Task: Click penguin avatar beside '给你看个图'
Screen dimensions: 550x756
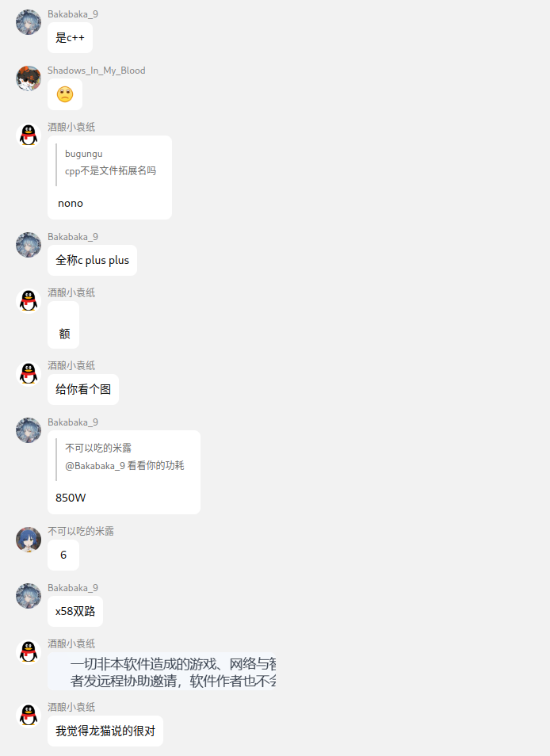Action: [x=29, y=374]
